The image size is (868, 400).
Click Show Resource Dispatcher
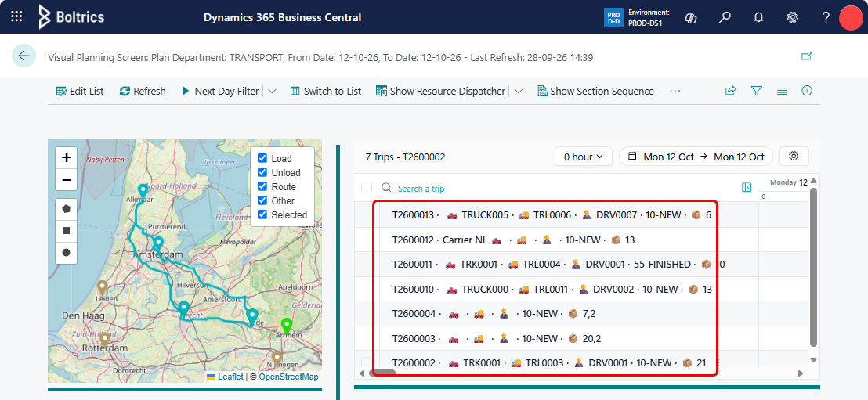point(440,92)
